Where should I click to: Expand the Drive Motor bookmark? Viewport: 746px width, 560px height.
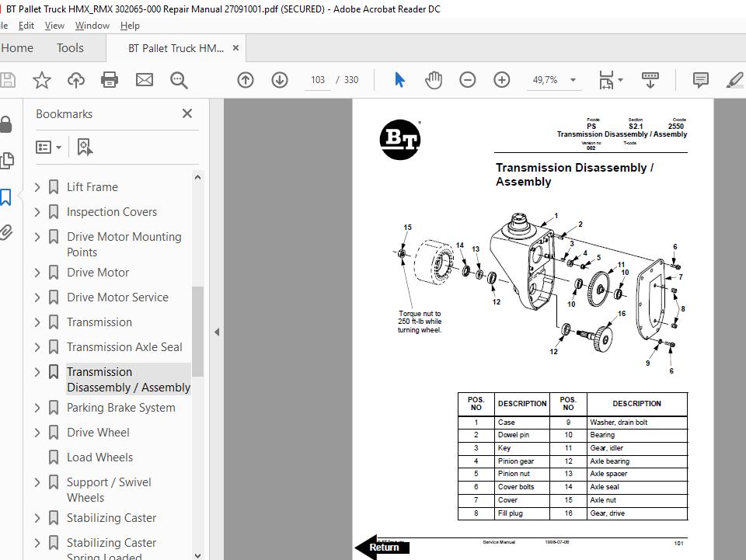[37, 273]
